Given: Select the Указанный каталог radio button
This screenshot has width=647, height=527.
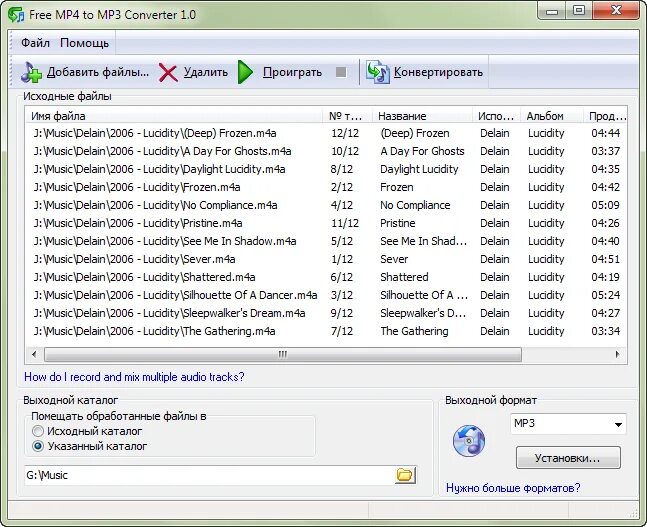Looking at the screenshot, I should point(38,446).
